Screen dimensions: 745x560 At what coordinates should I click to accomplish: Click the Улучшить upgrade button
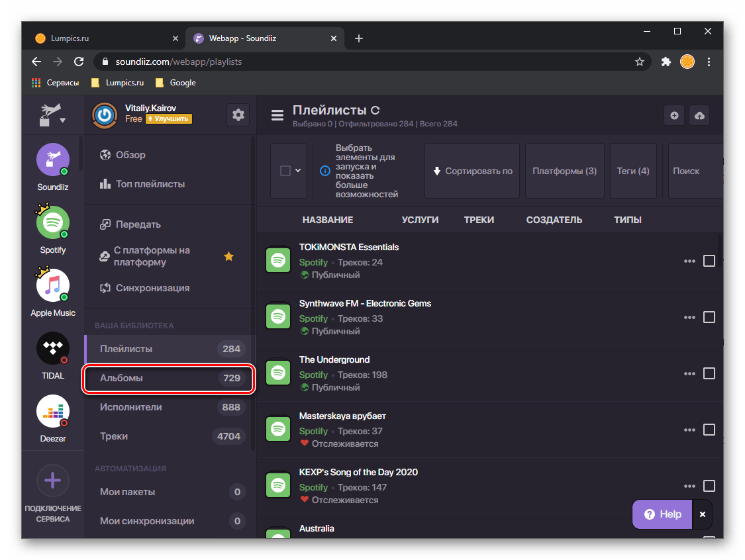[169, 119]
